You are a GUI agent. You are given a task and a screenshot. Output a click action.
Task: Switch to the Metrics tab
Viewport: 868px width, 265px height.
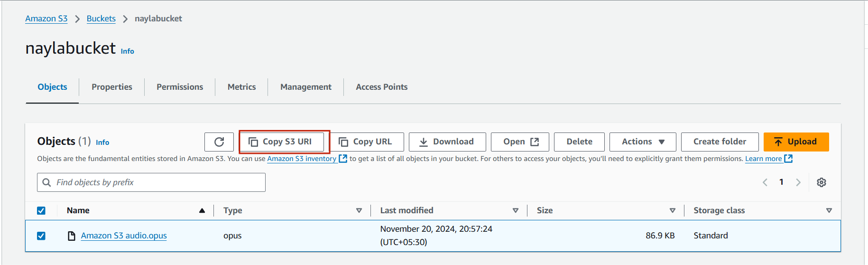(x=241, y=87)
